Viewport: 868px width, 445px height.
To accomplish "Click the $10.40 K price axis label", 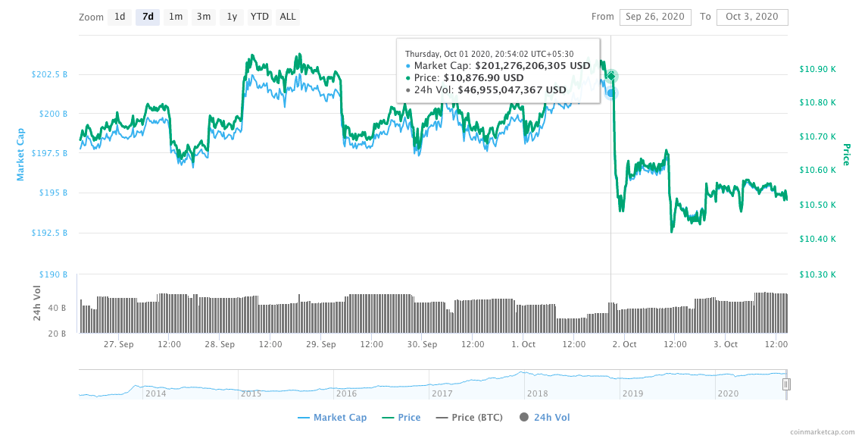I will [x=817, y=239].
